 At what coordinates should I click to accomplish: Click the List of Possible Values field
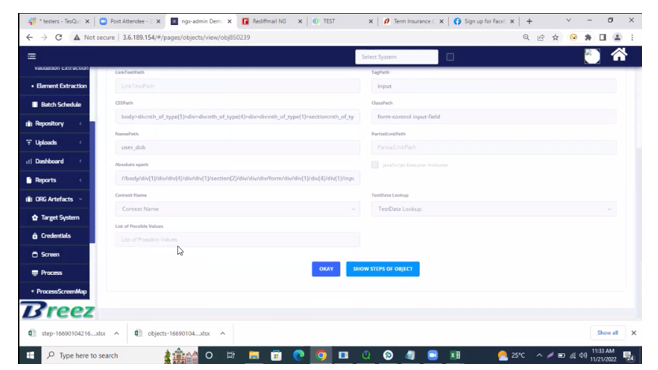pyautogui.click(x=238, y=240)
